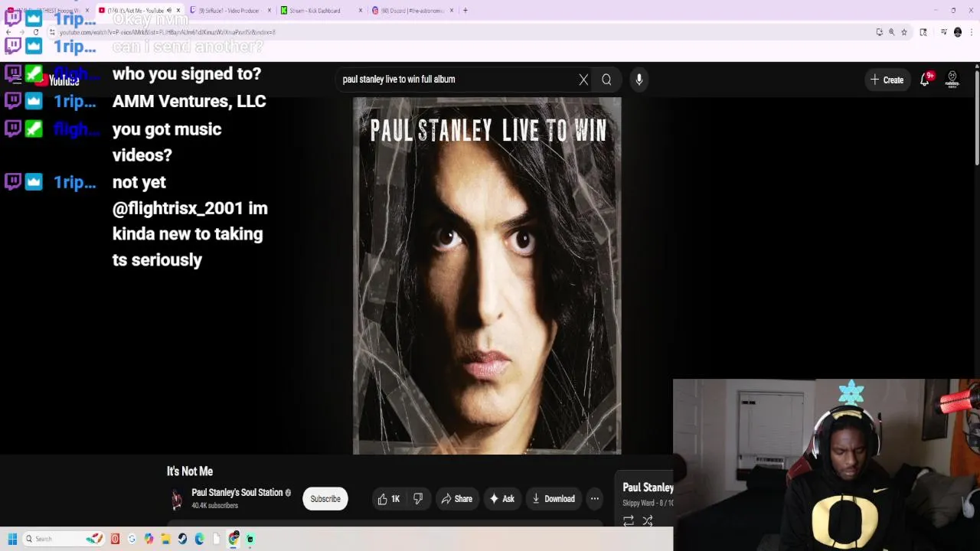Screen dimensions: 980x551
Task: Bookmark this page with the star icon
Action: click(x=904, y=32)
